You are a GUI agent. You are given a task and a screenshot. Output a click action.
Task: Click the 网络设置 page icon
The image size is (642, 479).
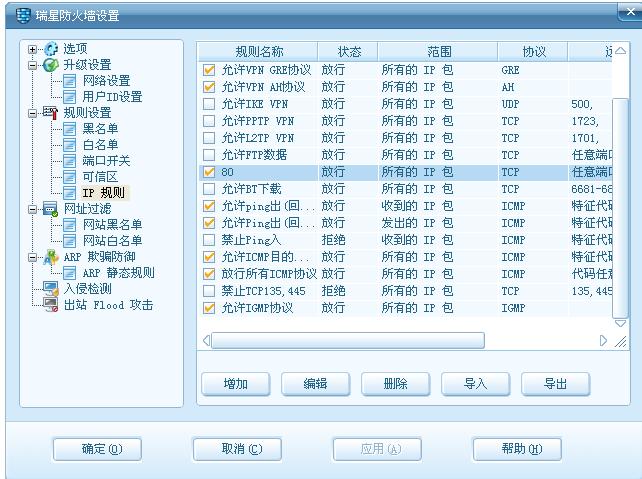tap(70, 81)
